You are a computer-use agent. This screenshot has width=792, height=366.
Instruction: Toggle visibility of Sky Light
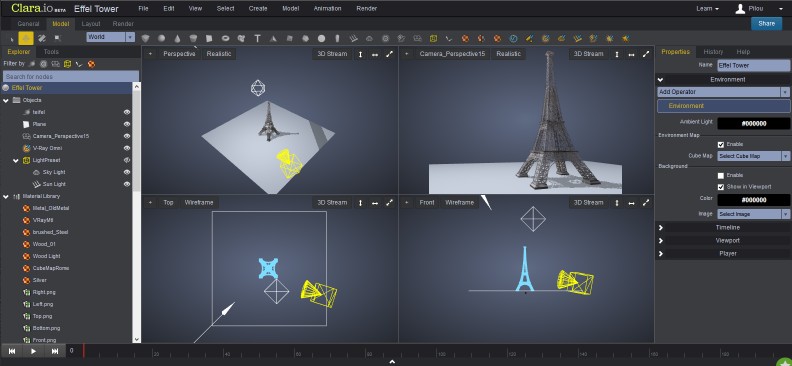(x=127, y=172)
